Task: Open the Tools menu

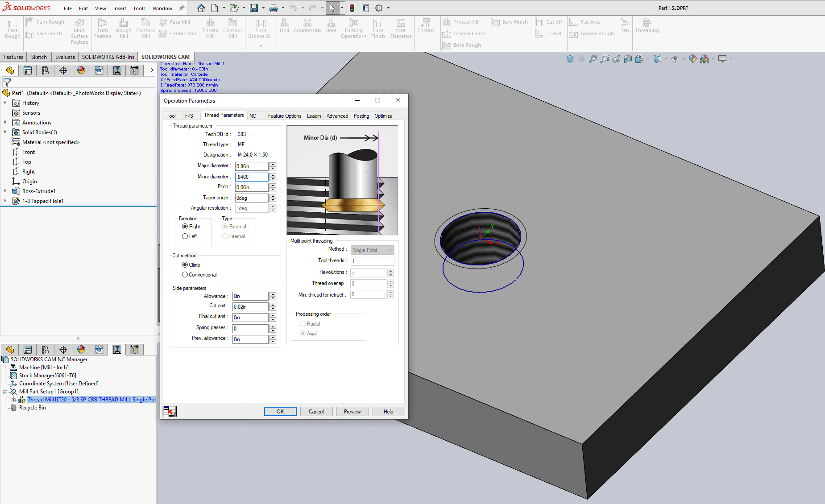Action: coord(139,8)
